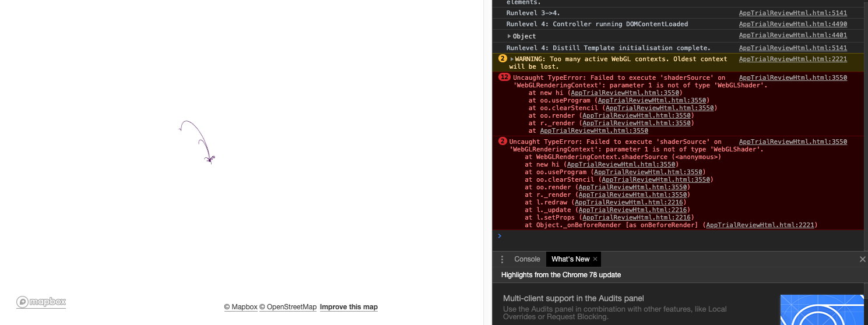Switch to the Console drawer tab
The width and height of the screenshot is (868, 325).
(x=527, y=259)
